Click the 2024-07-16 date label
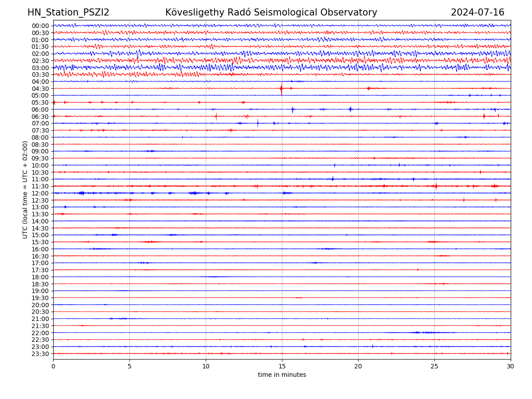This screenshot has width=532, height=399. pos(477,12)
